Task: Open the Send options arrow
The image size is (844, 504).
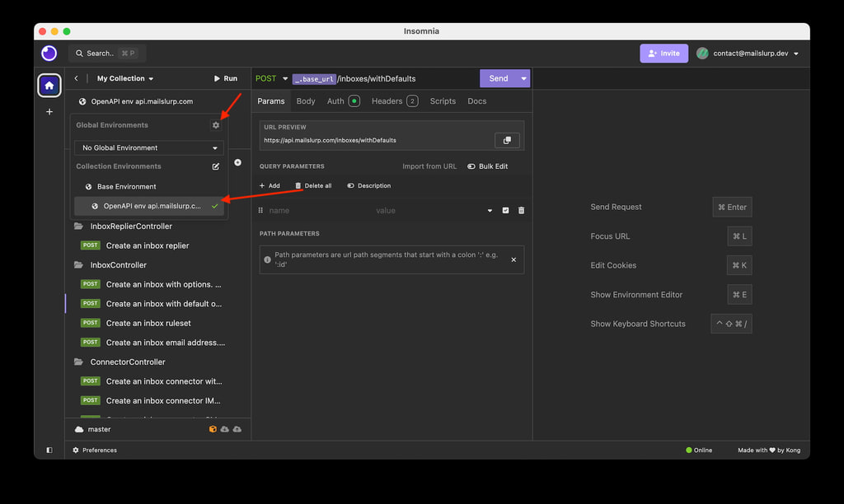Action: (x=523, y=78)
